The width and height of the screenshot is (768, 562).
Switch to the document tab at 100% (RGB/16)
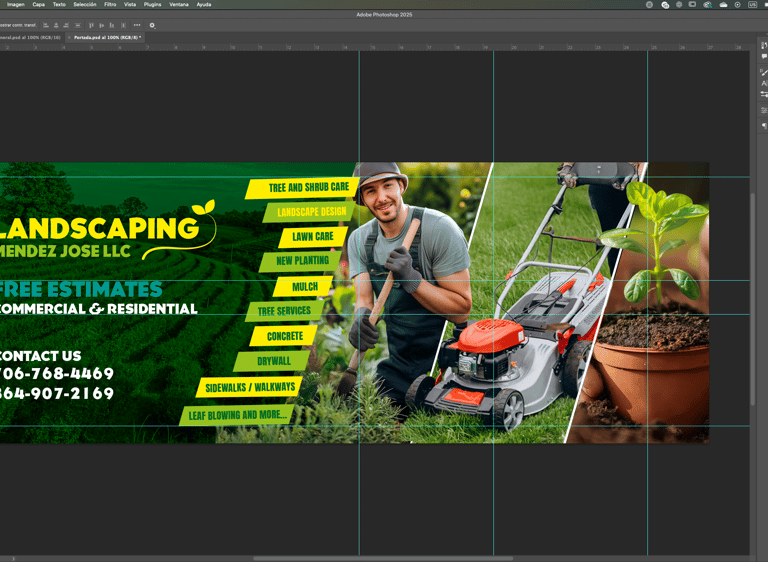click(x=30, y=37)
